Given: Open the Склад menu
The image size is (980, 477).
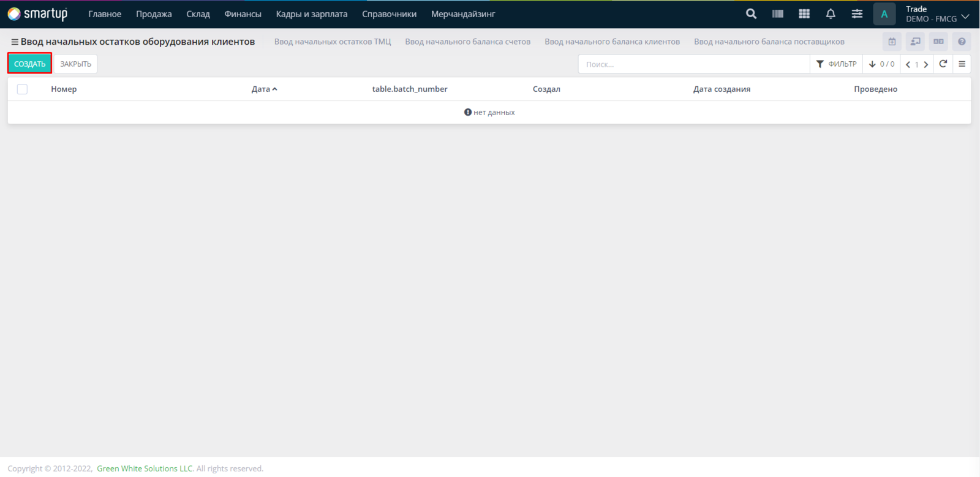Looking at the screenshot, I should point(198,14).
